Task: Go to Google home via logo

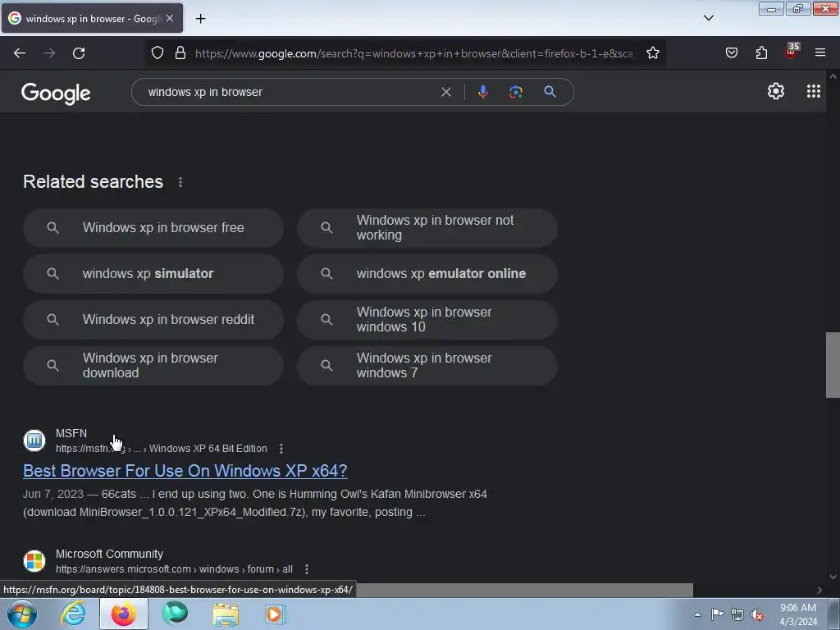Action: [56, 94]
